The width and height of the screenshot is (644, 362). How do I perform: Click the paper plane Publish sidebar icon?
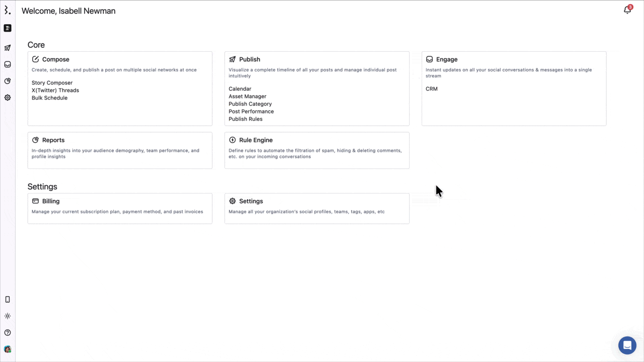(x=8, y=48)
